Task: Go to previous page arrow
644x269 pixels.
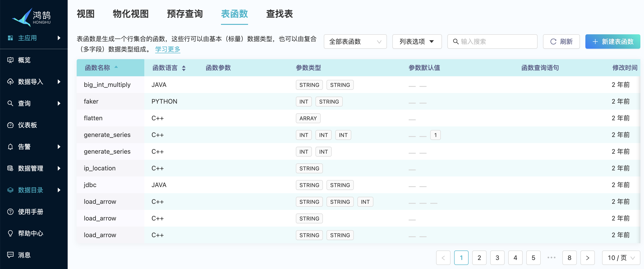Action: tap(443, 257)
